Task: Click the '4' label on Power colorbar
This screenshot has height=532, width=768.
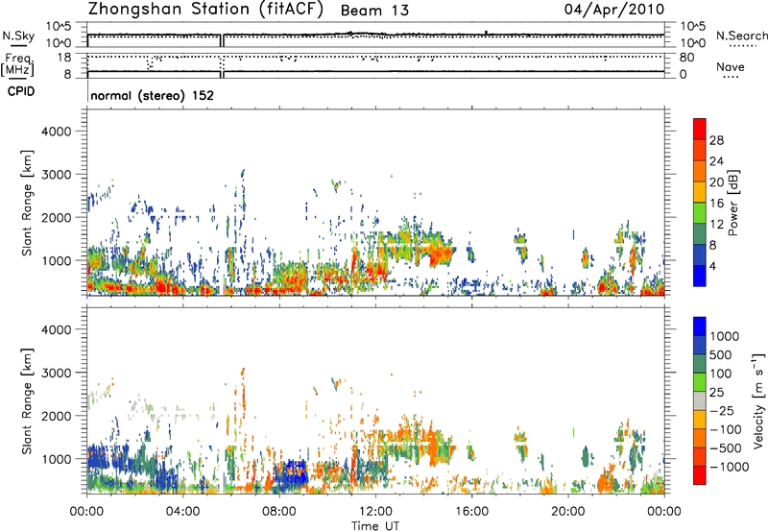Action: [x=713, y=267]
